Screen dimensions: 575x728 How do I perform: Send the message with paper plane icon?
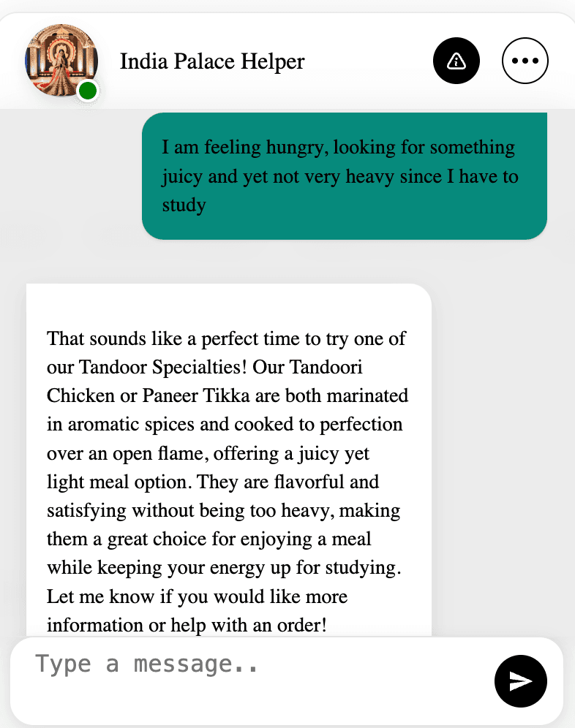[521, 680]
